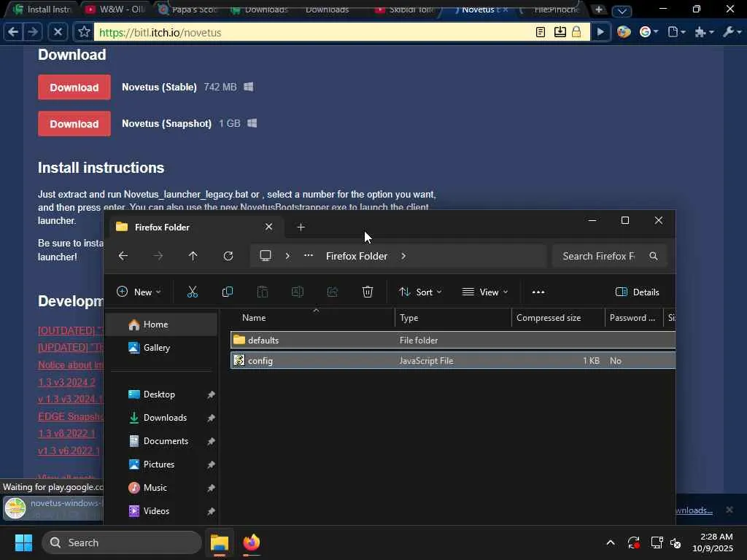This screenshot has height=560, width=747.
Task: Open File Explorer from the taskbar
Action: [x=220, y=542]
